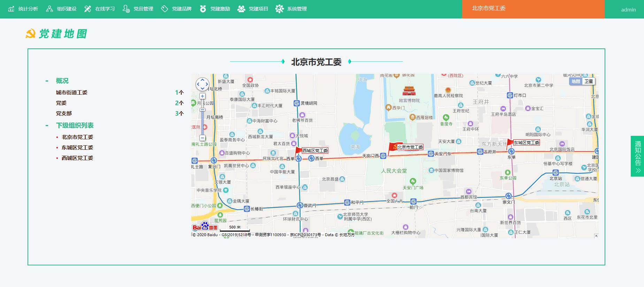
Task: Click the map zoom level slider handle
Action: (x=202, y=110)
